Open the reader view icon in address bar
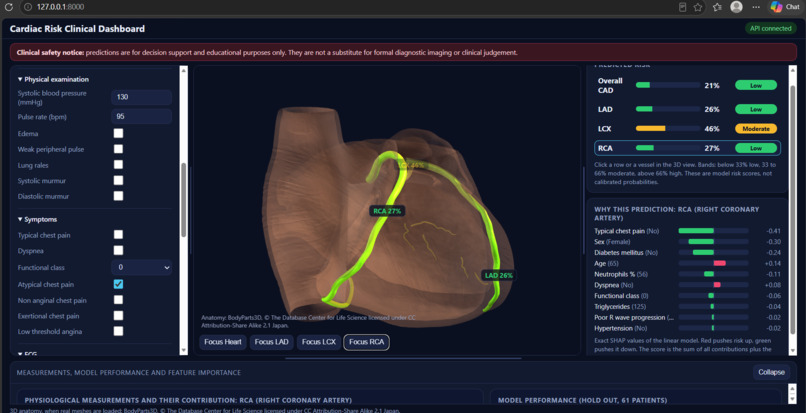 point(682,7)
